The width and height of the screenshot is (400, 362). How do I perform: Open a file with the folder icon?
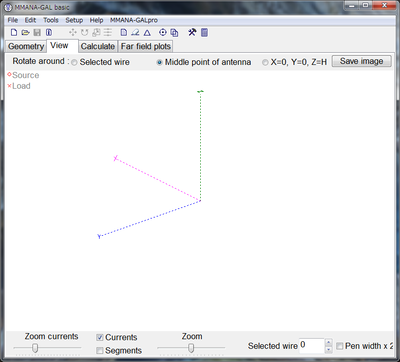point(25,33)
